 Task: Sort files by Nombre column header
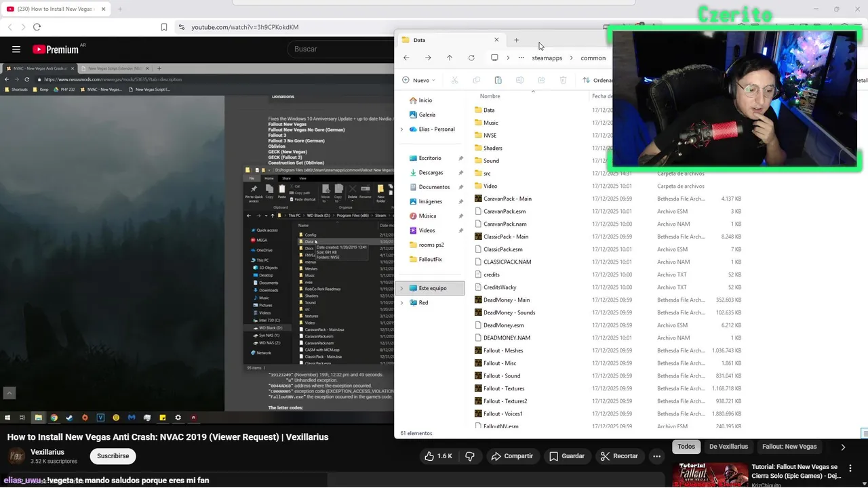click(490, 96)
